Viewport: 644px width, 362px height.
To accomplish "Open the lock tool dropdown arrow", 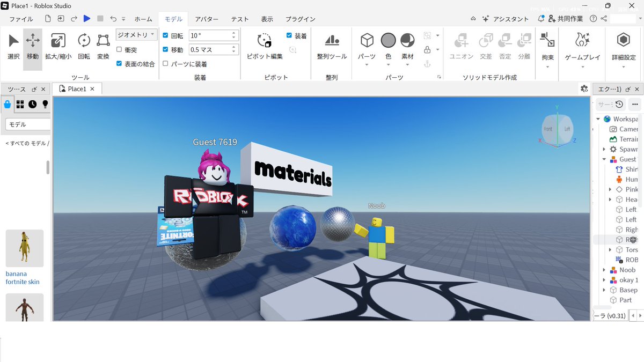I will pyautogui.click(x=437, y=49).
